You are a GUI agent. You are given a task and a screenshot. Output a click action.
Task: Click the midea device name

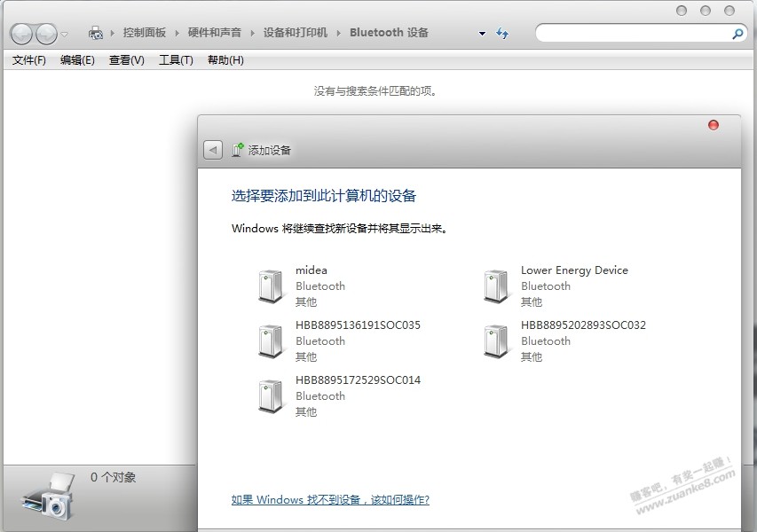[x=311, y=270]
